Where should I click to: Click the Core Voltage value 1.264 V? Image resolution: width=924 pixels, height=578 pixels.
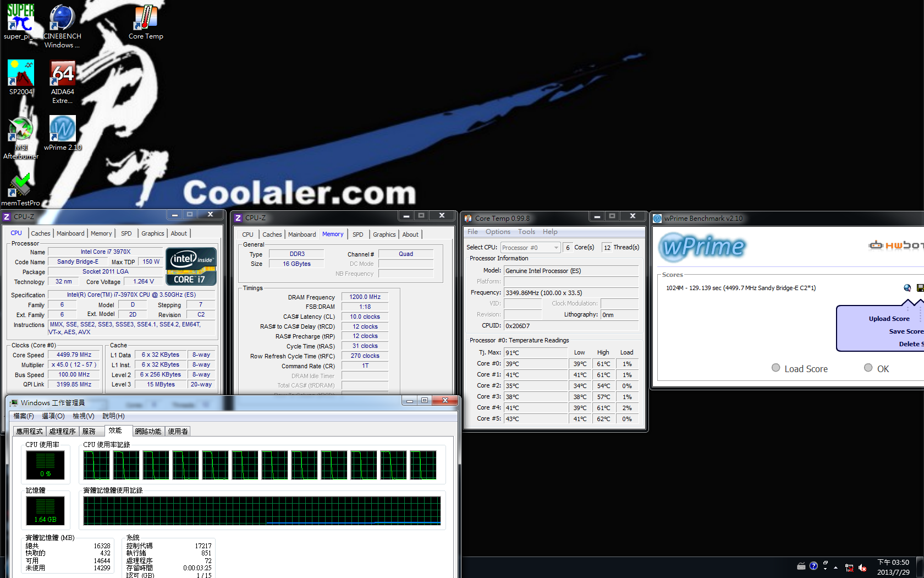point(144,281)
